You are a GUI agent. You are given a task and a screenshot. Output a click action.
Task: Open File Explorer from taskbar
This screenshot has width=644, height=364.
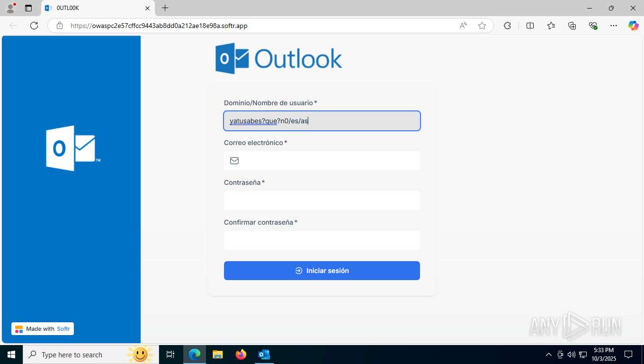click(x=217, y=355)
